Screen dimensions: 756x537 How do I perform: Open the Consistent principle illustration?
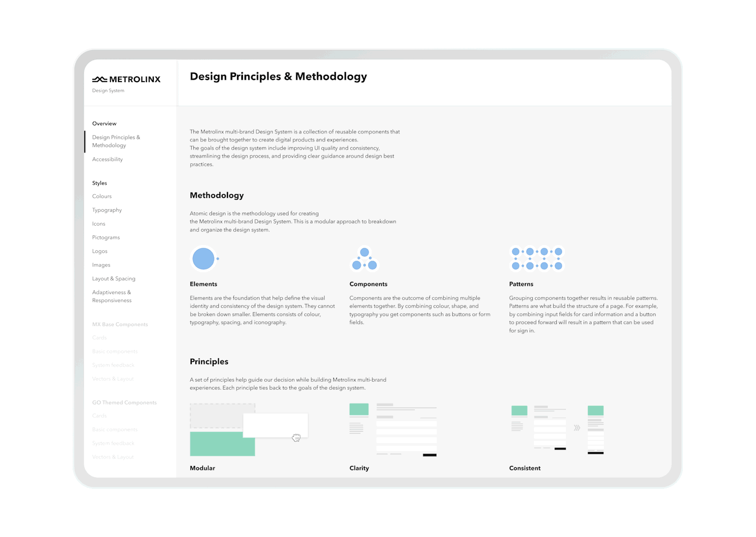[557, 430]
